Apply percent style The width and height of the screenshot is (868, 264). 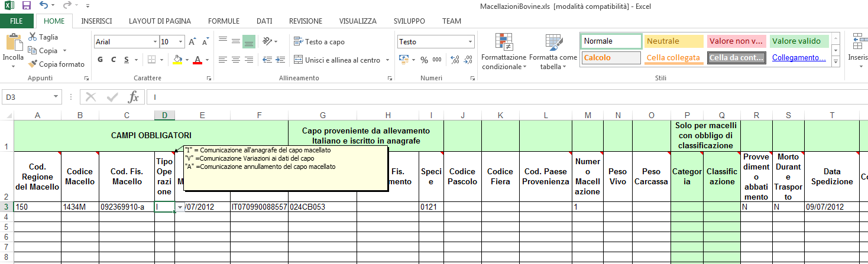pos(424,60)
